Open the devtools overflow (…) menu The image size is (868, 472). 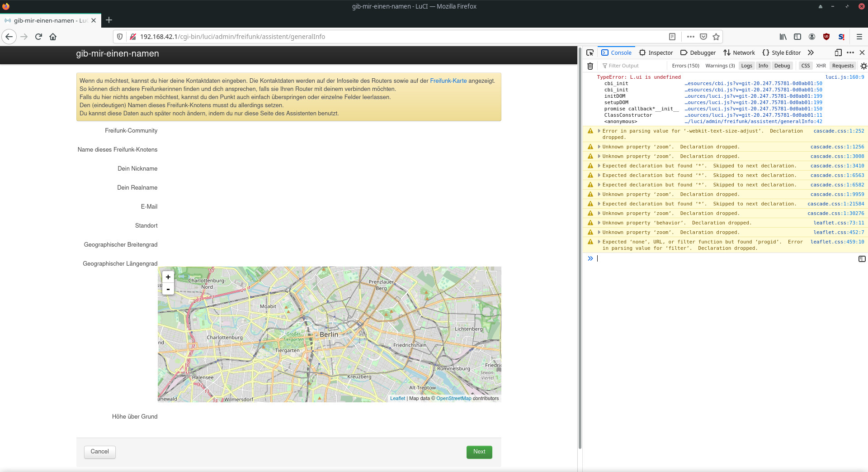click(850, 52)
